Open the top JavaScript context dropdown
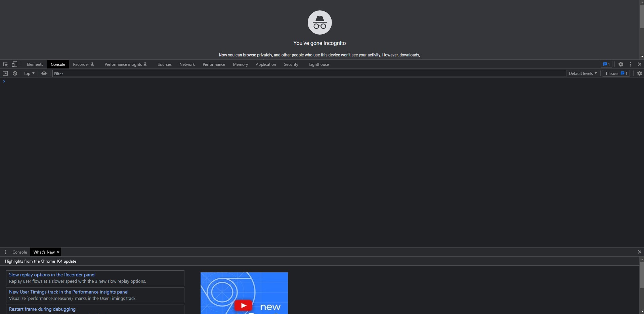Viewport: 644px width, 314px height. pos(29,74)
